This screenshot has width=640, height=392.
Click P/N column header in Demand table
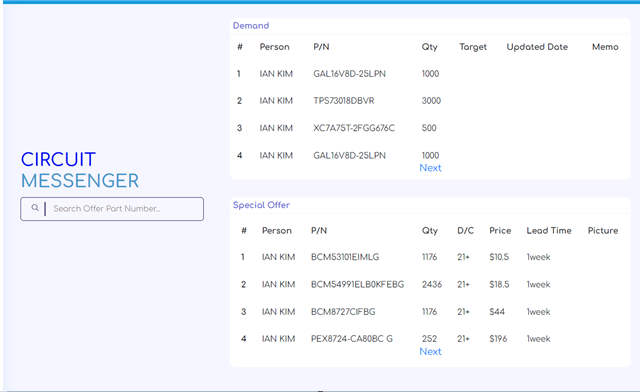321,47
